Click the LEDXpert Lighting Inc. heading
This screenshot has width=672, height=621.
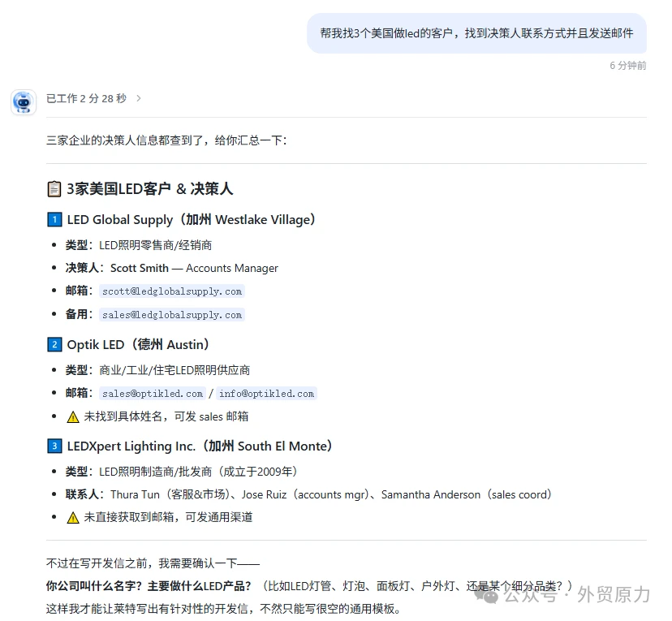[x=200, y=446]
